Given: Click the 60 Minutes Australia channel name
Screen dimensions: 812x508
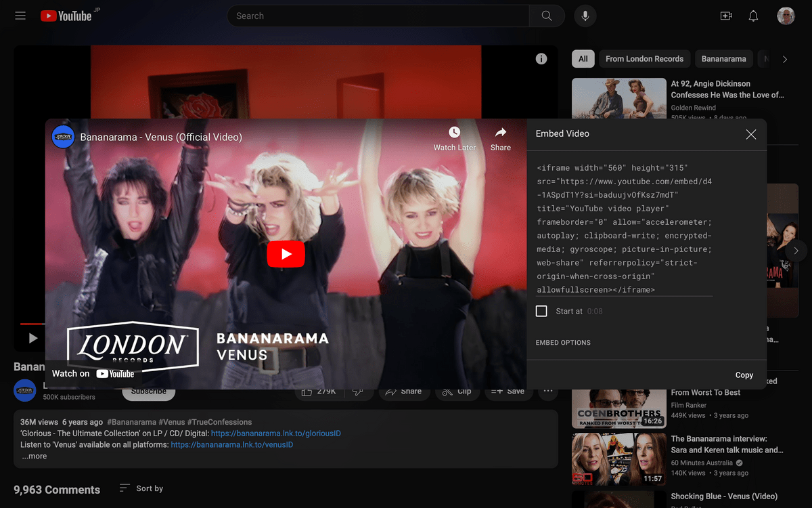Looking at the screenshot, I should pos(702,463).
